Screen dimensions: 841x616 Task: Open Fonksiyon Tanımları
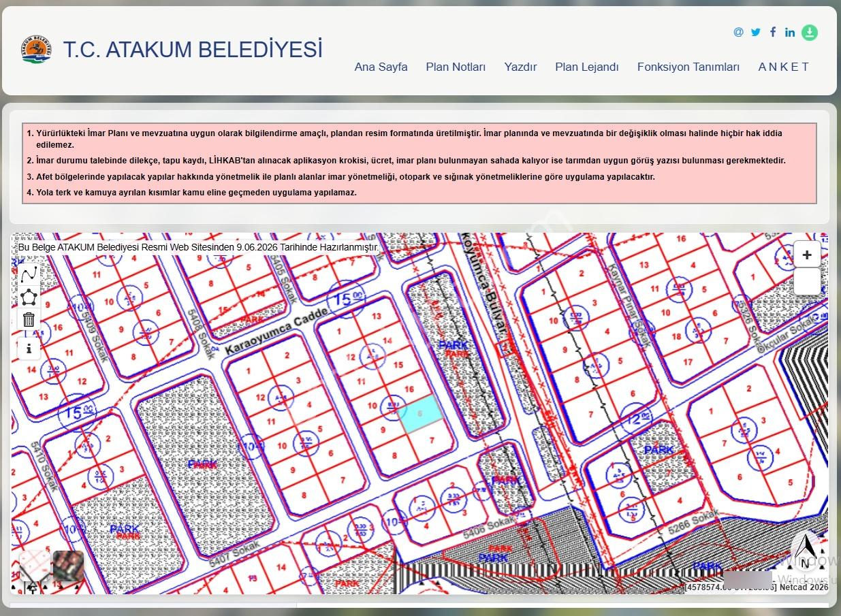[x=688, y=67]
